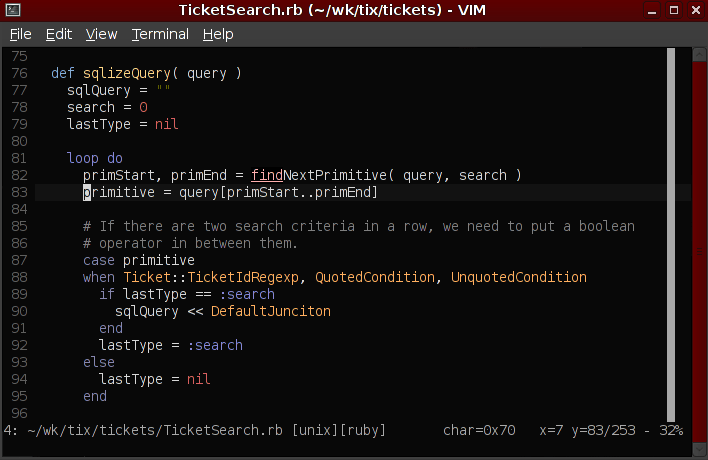This screenshot has width=708, height=460.
Task: Click the 'if' keyword on line 89
Action: (x=107, y=294)
